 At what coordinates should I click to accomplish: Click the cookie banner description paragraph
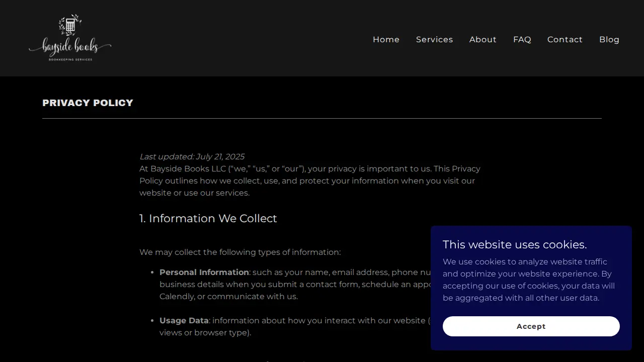529,280
